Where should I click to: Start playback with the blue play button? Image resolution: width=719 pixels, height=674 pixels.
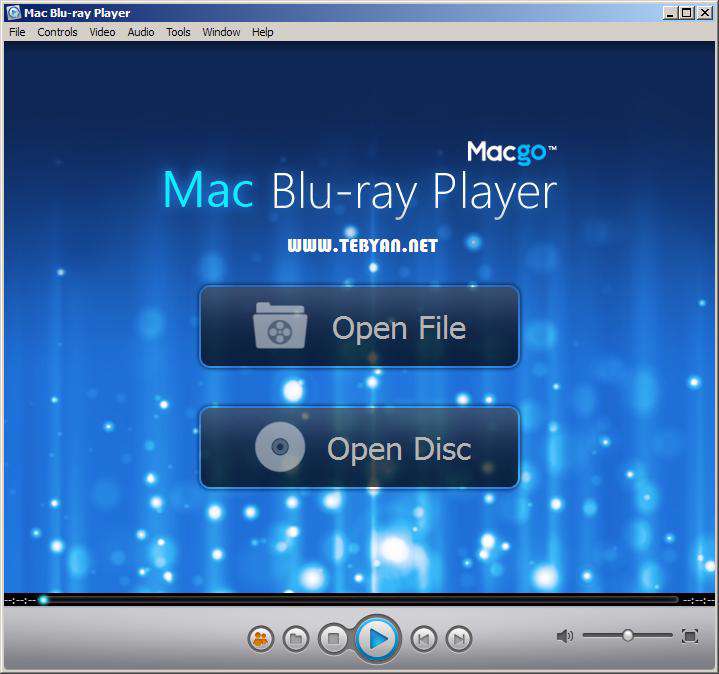coord(378,638)
